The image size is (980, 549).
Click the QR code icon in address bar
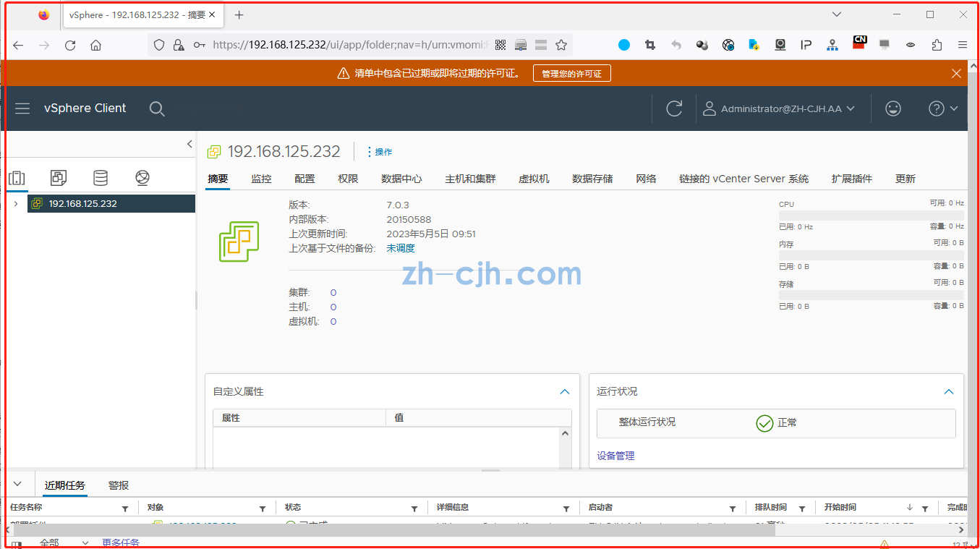coord(500,45)
